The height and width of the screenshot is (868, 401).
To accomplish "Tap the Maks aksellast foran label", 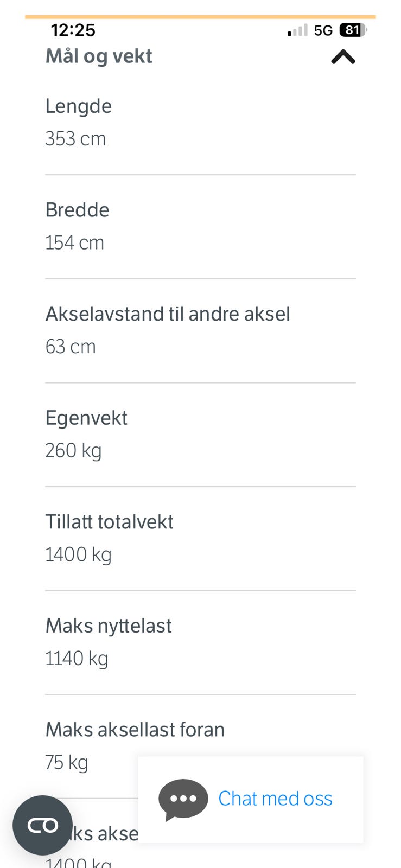I will [x=135, y=730].
